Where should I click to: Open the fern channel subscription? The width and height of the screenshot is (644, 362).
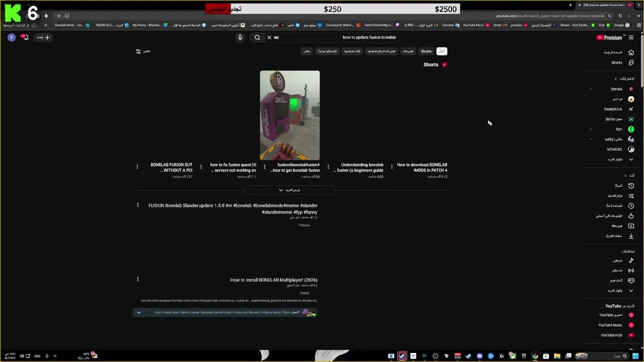point(625,129)
